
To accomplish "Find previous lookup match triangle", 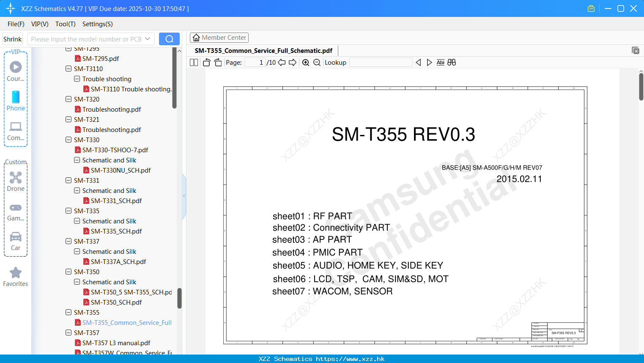I will click(418, 63).
